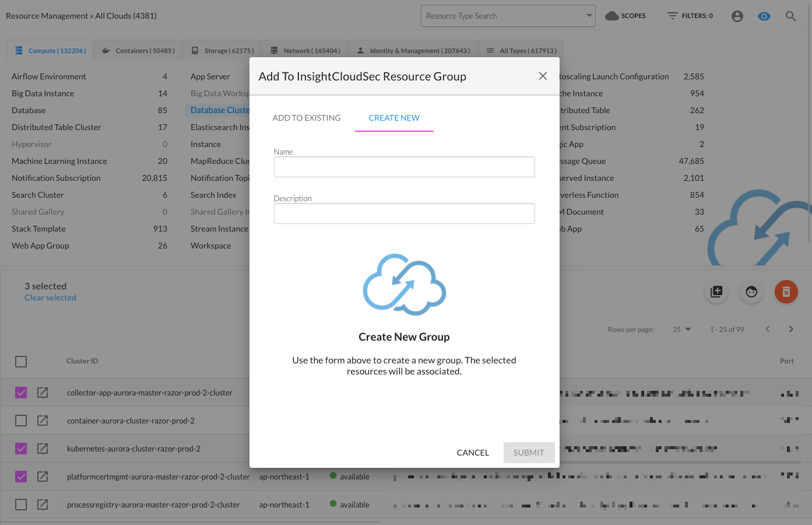Click the search magnifier icon
Screen dimensions: 812x525
790,16
